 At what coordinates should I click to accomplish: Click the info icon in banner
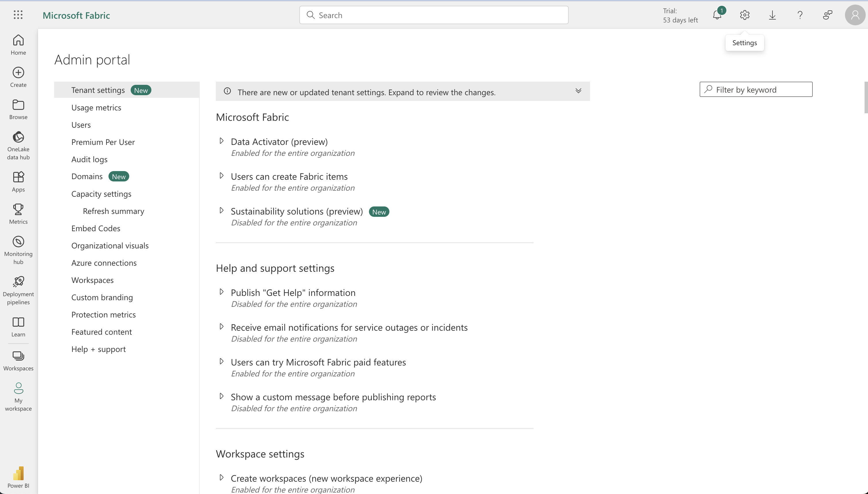227,91
